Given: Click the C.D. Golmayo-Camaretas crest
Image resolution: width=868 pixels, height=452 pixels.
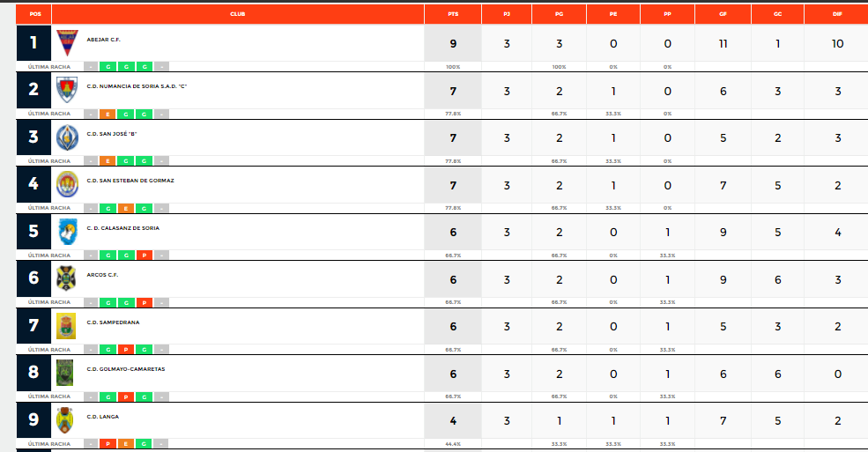Looking at the screenshot, I should pyautogui.click(x=64, y=373).
